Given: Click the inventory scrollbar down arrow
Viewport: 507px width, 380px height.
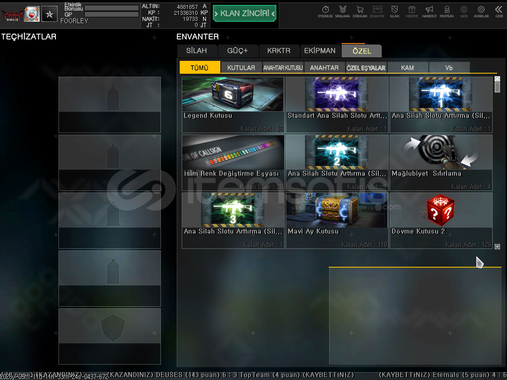Looking at the screenshot, I should pyautogui.click(x=497, y=246).
